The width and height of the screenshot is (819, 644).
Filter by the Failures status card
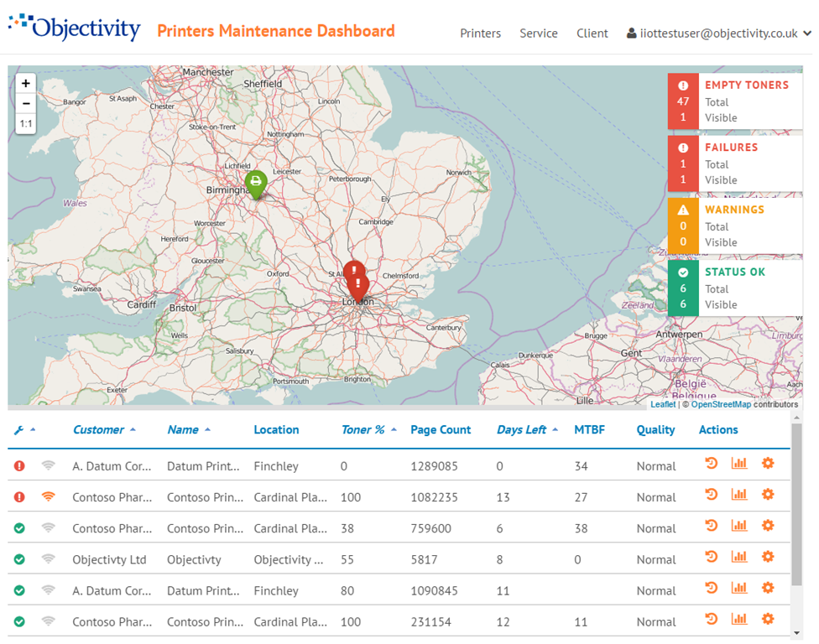(735, 164)
